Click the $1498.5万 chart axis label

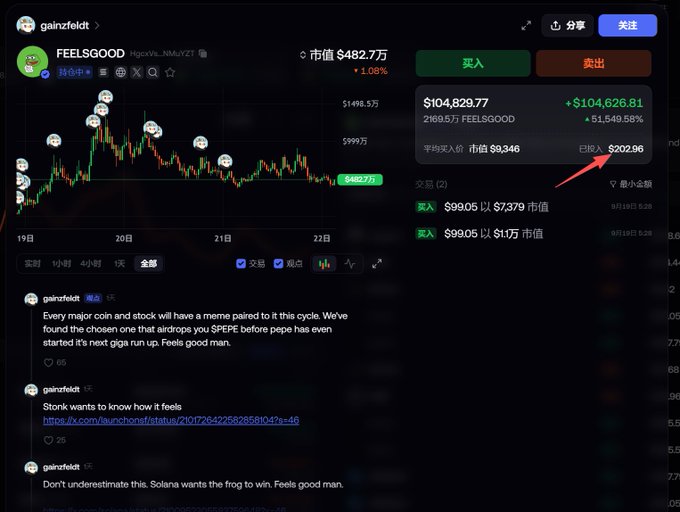(x=360, y=104)
